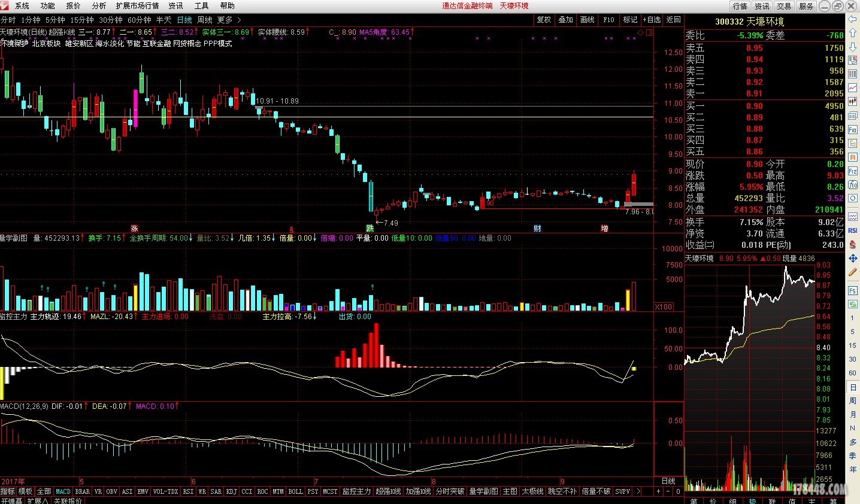Viewport: 860px width, 504px height.
Task: Open the 行情 tab at the top right
Action: point(740,6)
